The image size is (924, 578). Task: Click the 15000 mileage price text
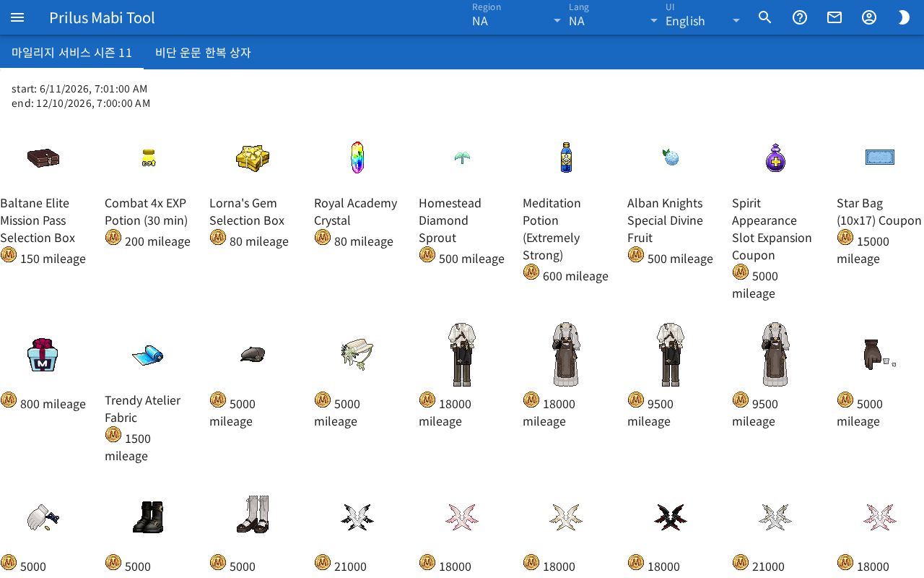[863, 250]
